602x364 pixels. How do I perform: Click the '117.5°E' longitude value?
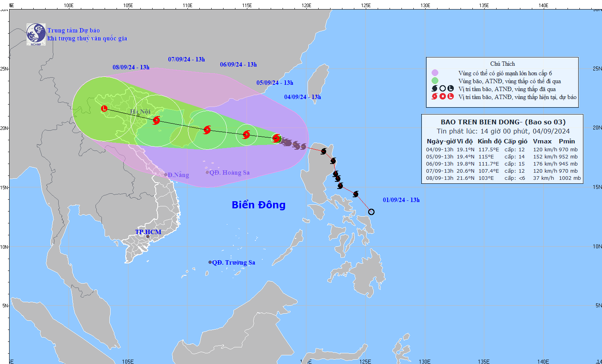(x=489, y=150)
